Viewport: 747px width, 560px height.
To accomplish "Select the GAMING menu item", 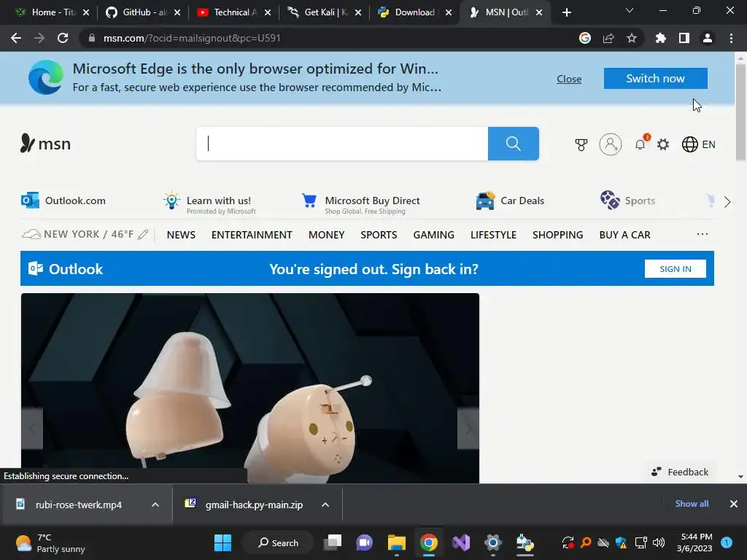I will tap(433, 235).
